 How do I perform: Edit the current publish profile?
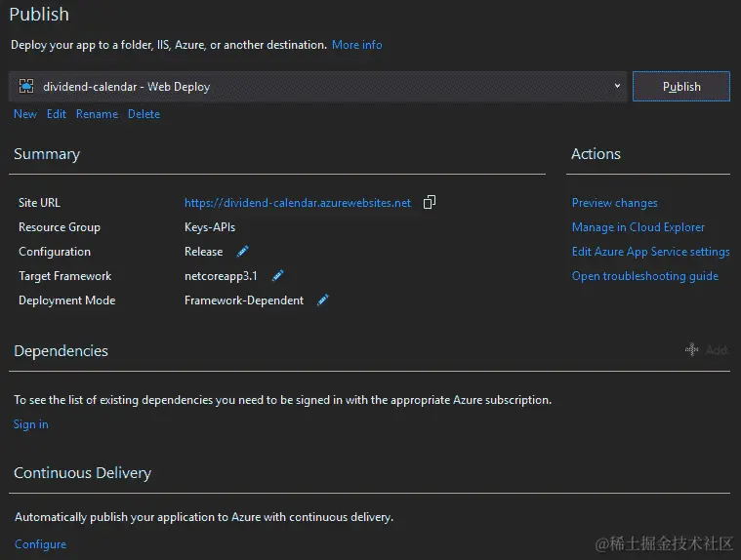click(x=57, y=114)
